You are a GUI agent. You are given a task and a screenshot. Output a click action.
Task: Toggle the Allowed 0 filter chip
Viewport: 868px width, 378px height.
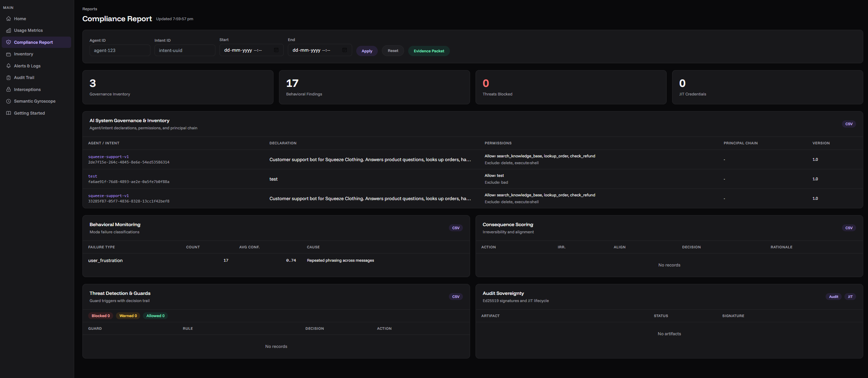[x=155, y=316]
